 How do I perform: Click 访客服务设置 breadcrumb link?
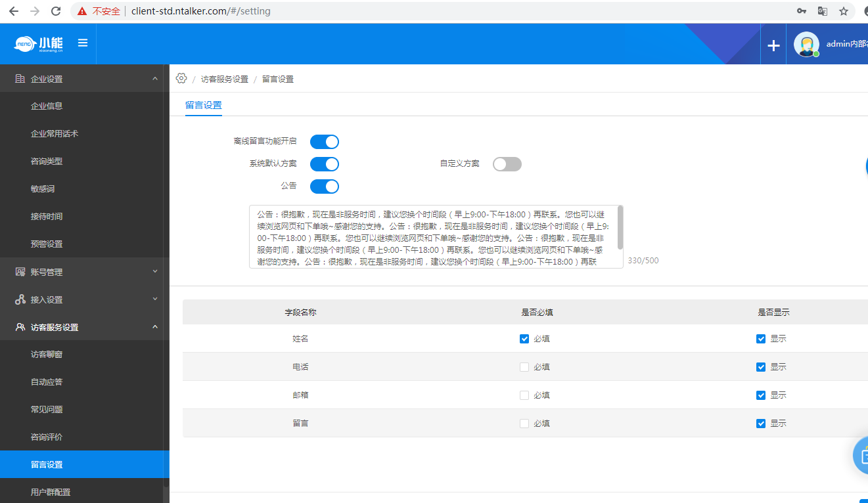[x=225, y=79]
